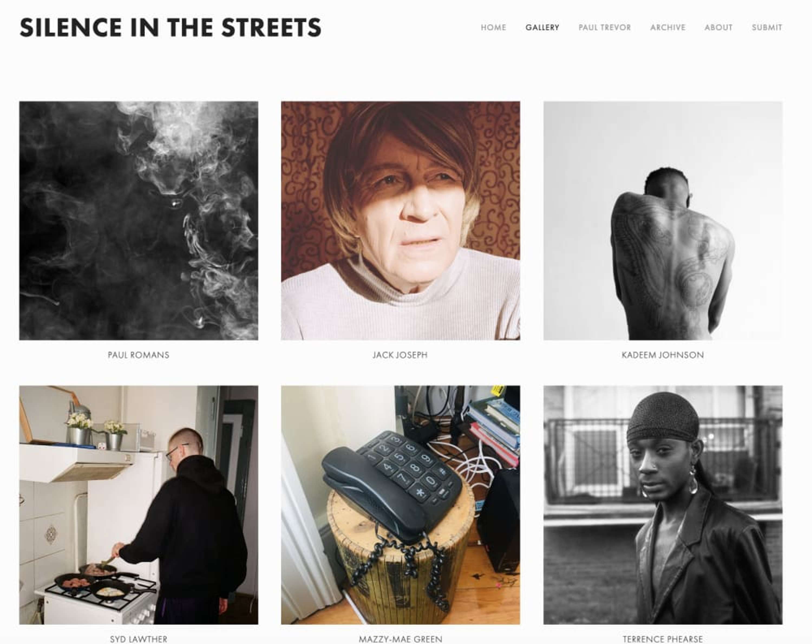Viewport: 812px width, 644px height.
Task: View the tattooed back photograph
Action: [x=663, y=221]
